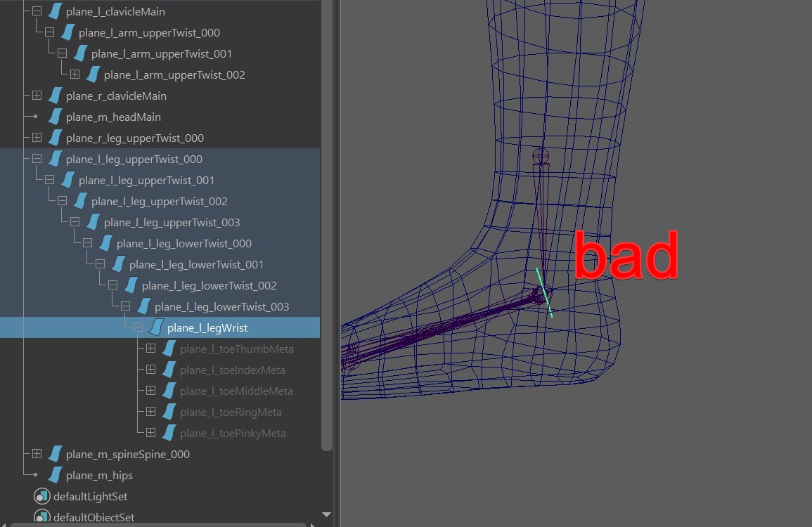Collapse the plane_l_leg_upperTwist_000 hierarchy
The width and height of the screenshot is (812, 527).
(x=37, y=159)
